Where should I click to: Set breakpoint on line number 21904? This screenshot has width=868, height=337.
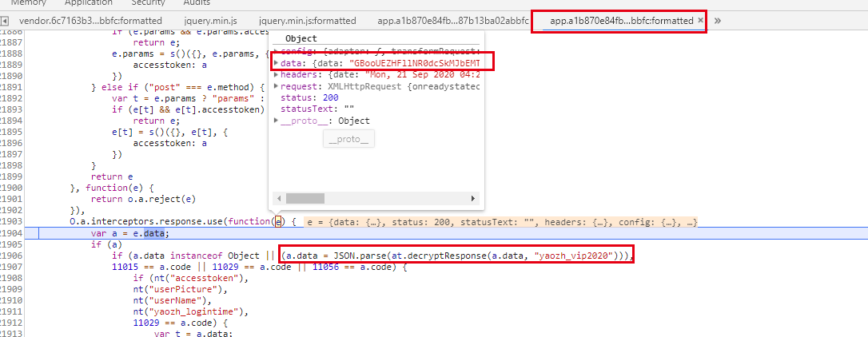pos(11,233)
